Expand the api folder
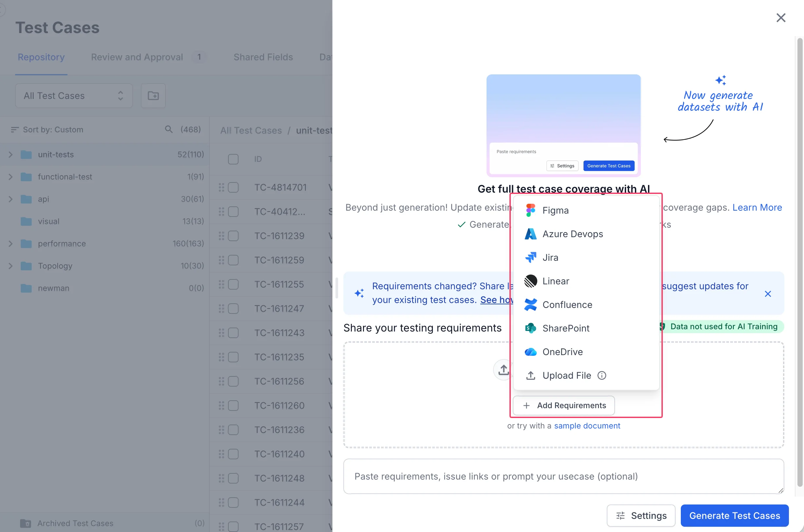Image resolution: width=804 pixels, height=532 pixels. click(x=10, y=199)
